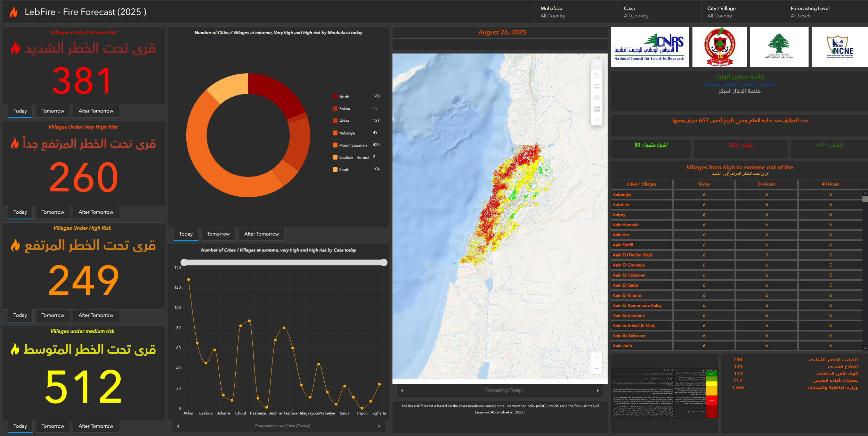Viewport: 868px width, 436px height.
Task: Zoom in on the map with the plus button
Action: (597, 357)
